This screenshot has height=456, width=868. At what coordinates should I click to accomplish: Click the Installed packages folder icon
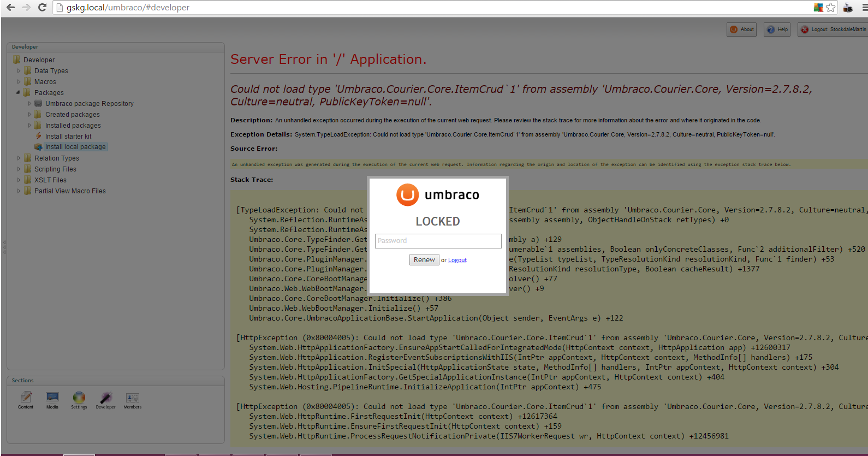pos(38,125)
